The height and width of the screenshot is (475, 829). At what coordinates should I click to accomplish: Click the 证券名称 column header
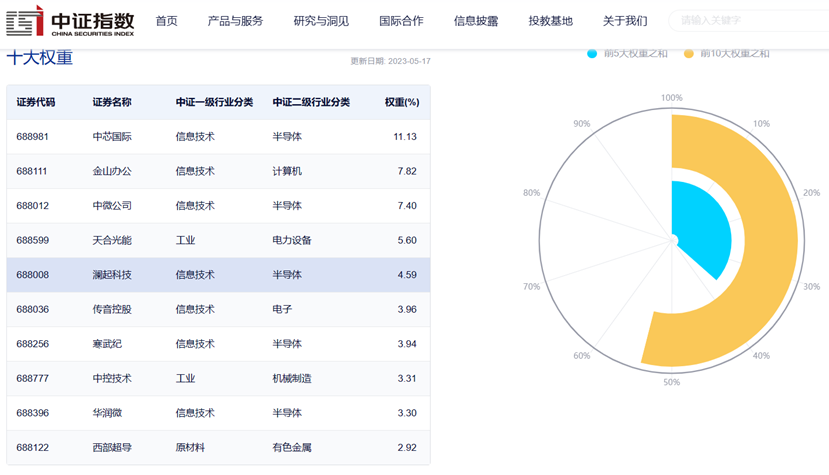tap(112, 102)
